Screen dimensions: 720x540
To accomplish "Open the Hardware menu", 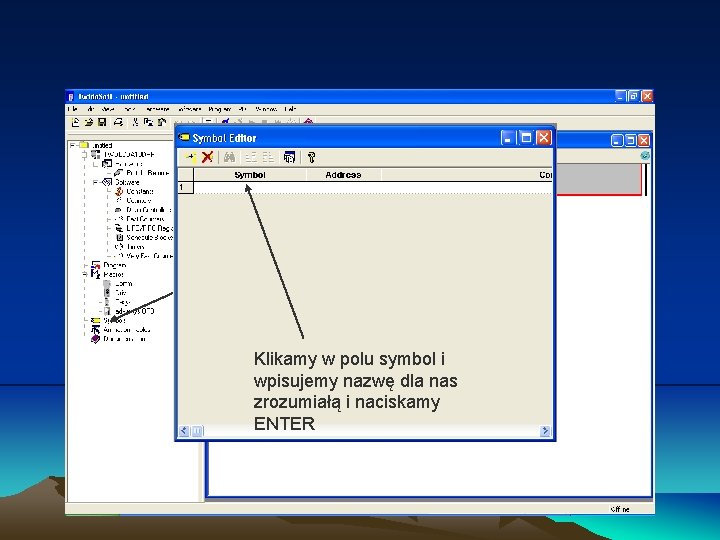I will pos(158,109).
